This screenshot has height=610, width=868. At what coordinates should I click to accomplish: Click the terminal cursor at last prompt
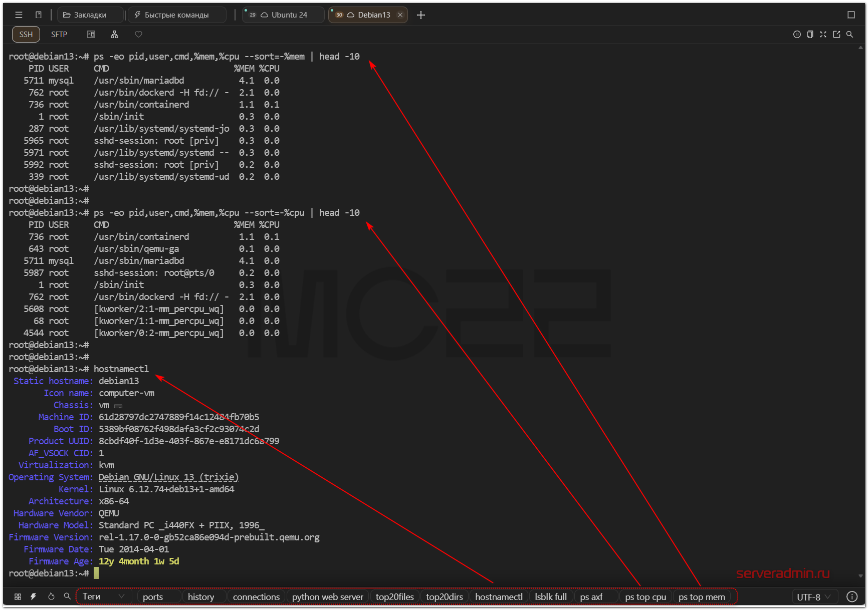tap(96, 573)
